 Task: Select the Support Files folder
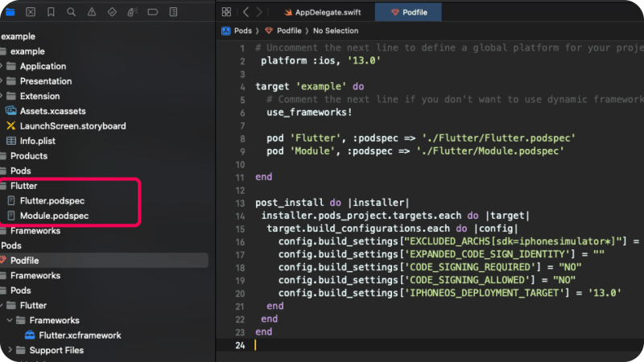(x=56, y=350)
